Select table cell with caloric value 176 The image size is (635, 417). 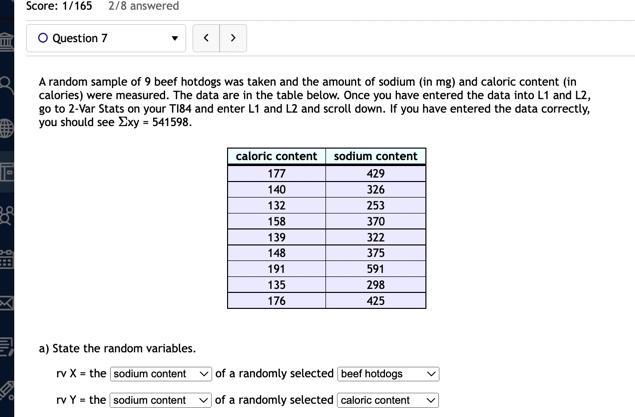277,301
